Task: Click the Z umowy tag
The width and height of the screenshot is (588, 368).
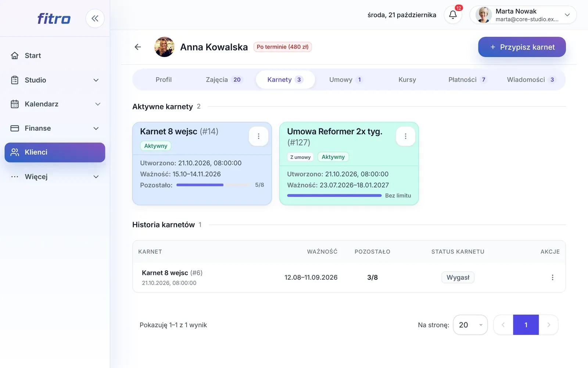Action: 300,157
